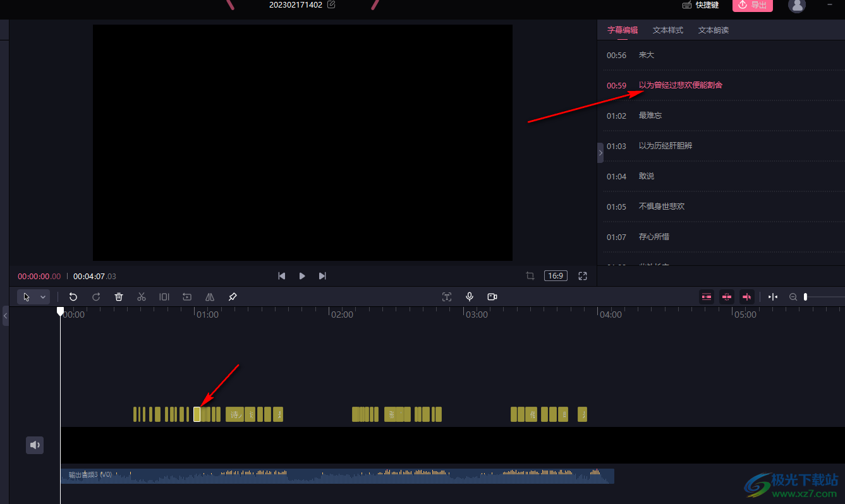Click the trim/split-at-both-sides icon

[x=164, y=297]
